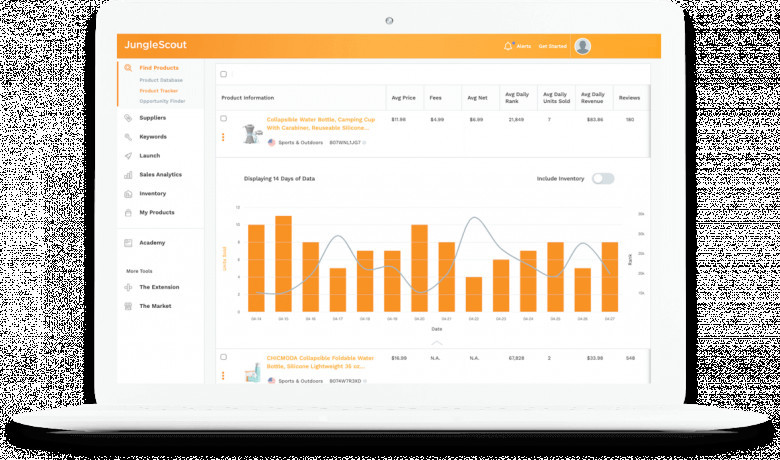Open Product Database submenu item
780x460 pixels.
161,80
